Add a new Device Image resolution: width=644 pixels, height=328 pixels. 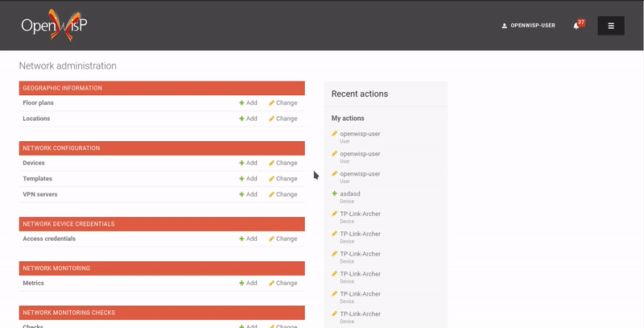tap(248, 163)
